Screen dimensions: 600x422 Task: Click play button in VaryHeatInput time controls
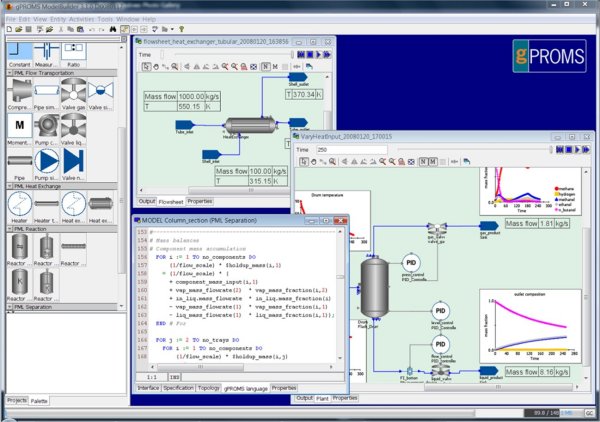578,150
